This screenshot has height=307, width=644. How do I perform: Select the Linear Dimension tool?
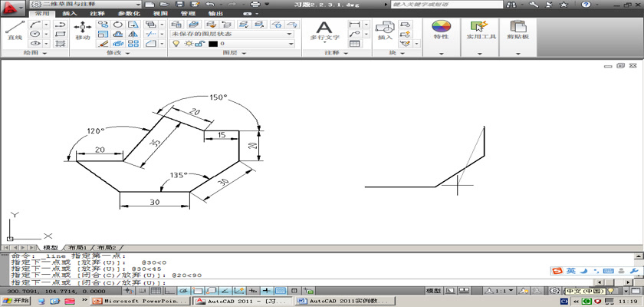coord(354,25)
